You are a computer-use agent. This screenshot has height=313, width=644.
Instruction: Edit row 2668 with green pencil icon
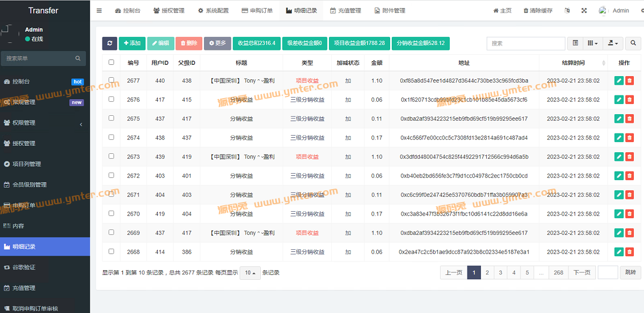point(619,252)
